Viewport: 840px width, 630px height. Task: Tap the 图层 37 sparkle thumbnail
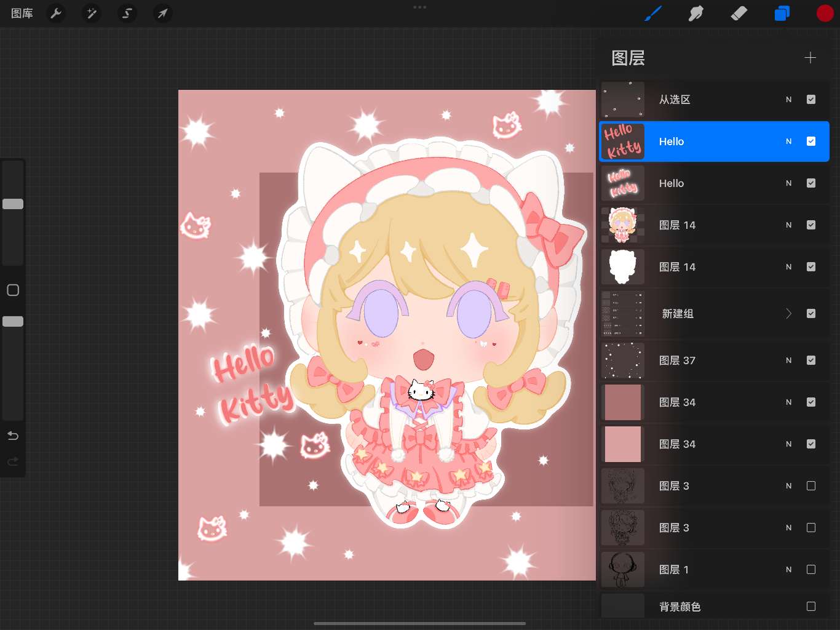click(623, 360)
